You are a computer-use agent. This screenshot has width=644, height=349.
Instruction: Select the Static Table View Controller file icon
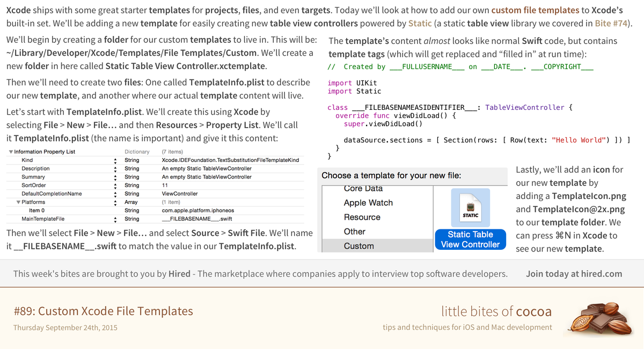(470, 206)
